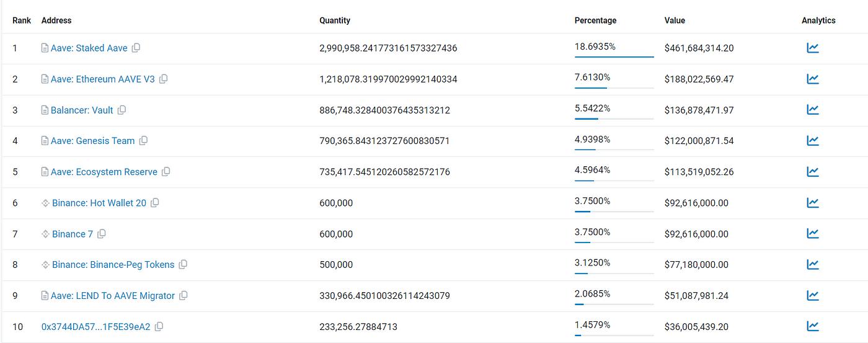
Task: Copy the Aave: LEND To AAVE Migrator address
Action: click(x=183, y=296)
